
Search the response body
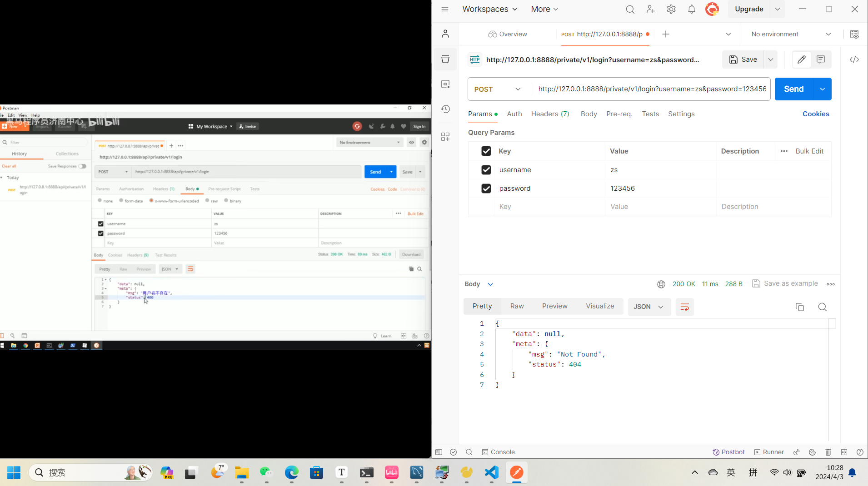(822, 307)
